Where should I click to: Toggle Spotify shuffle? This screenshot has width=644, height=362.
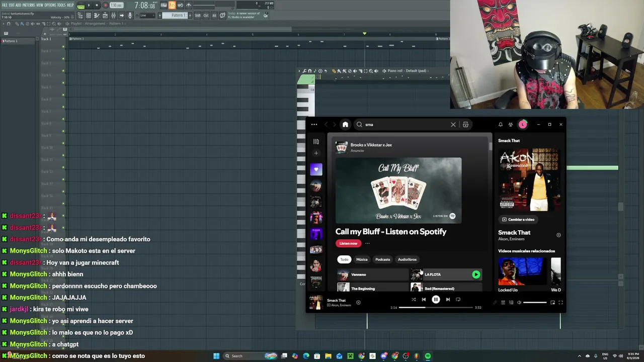[x=414, y=300]
